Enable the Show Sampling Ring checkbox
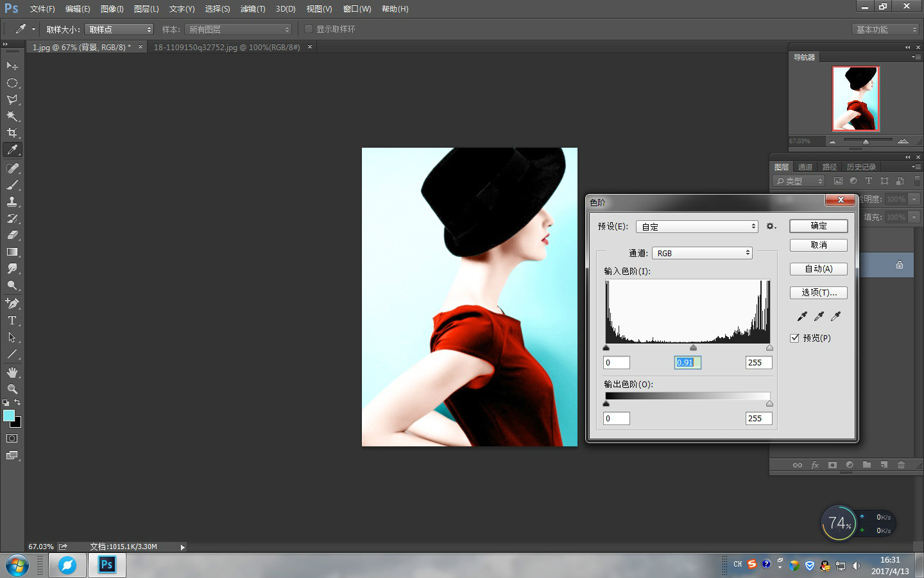Viewport: 924px width, 578px height. pos(309,29)
